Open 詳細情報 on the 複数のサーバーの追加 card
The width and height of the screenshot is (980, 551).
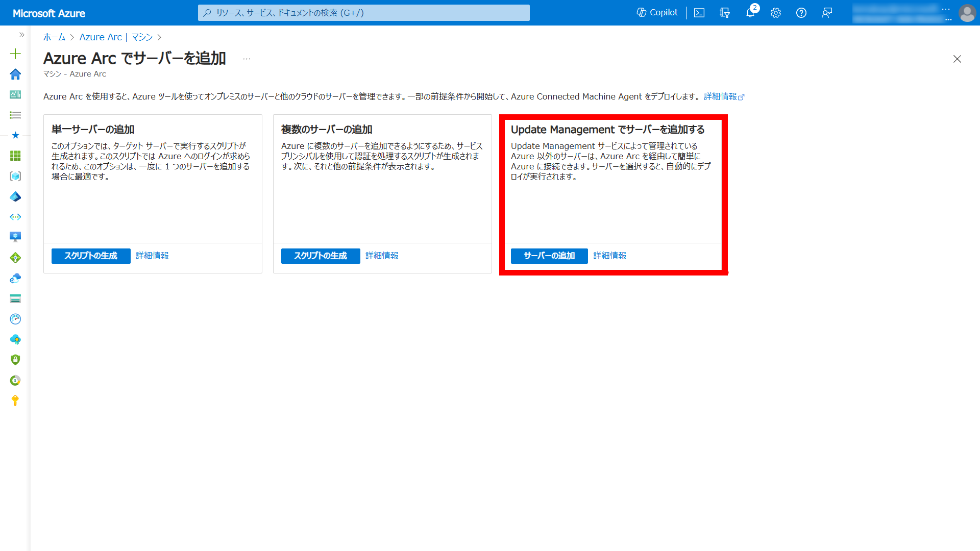click(382, 256)
